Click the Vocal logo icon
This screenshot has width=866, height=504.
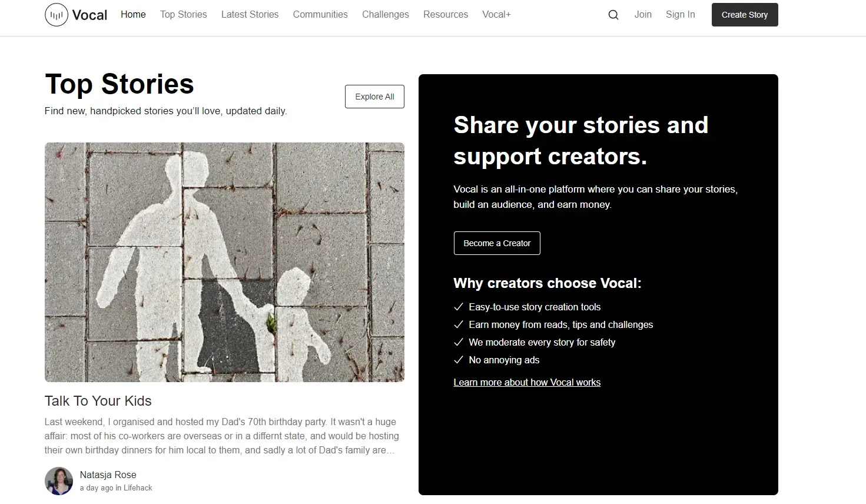click(x=57, y=15)
